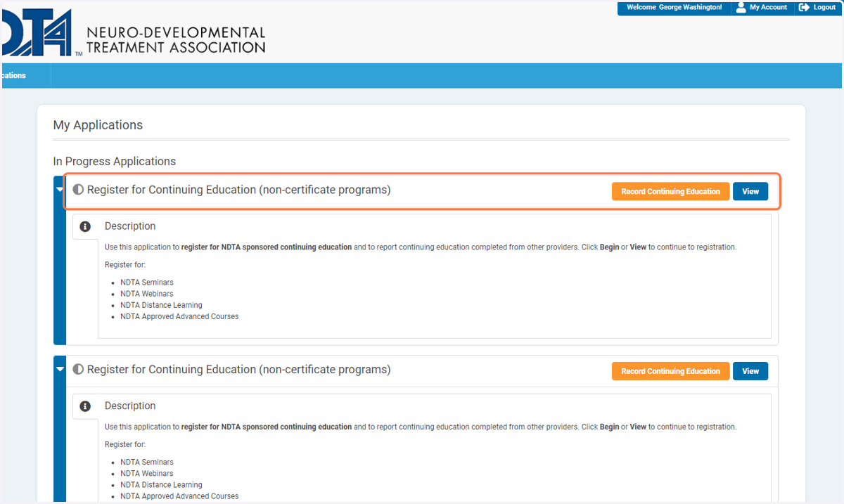This screenshot has height=504, width=844.
Task: Click View button in second application
Action: point(750,371)
